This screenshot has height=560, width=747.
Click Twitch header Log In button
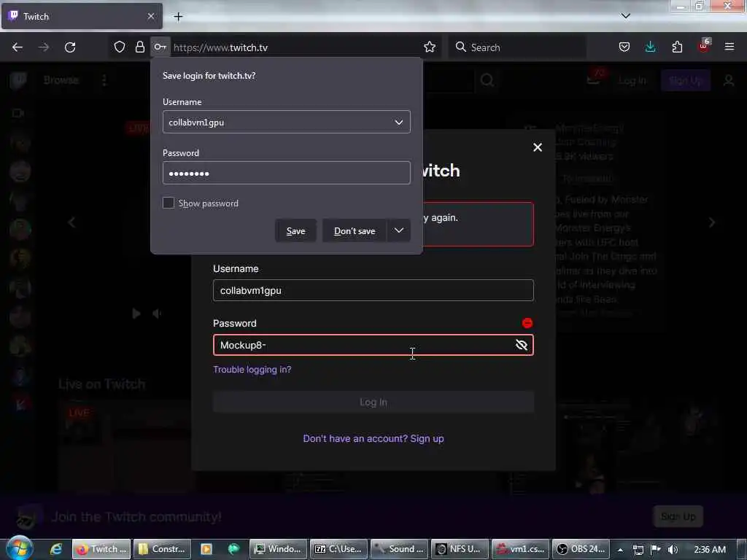(x=632, y=80)
